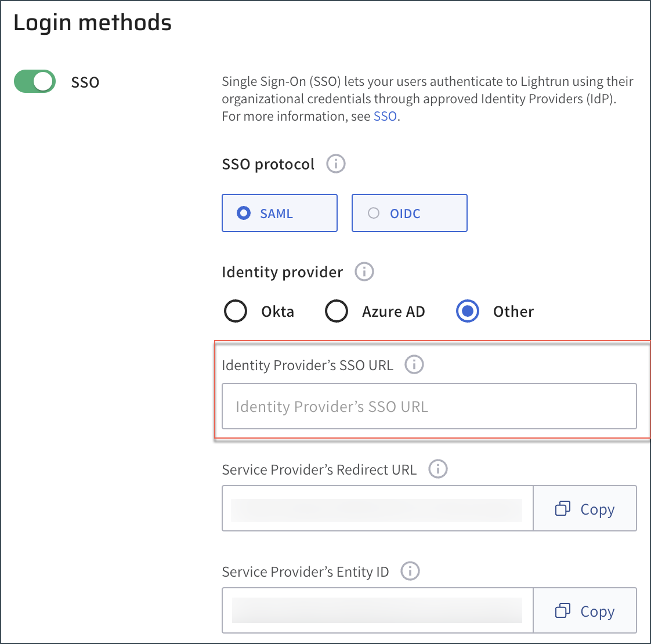This screenshot has width=651, height=644.
Task: Click the Identity provider info icon
Action: 364,272
